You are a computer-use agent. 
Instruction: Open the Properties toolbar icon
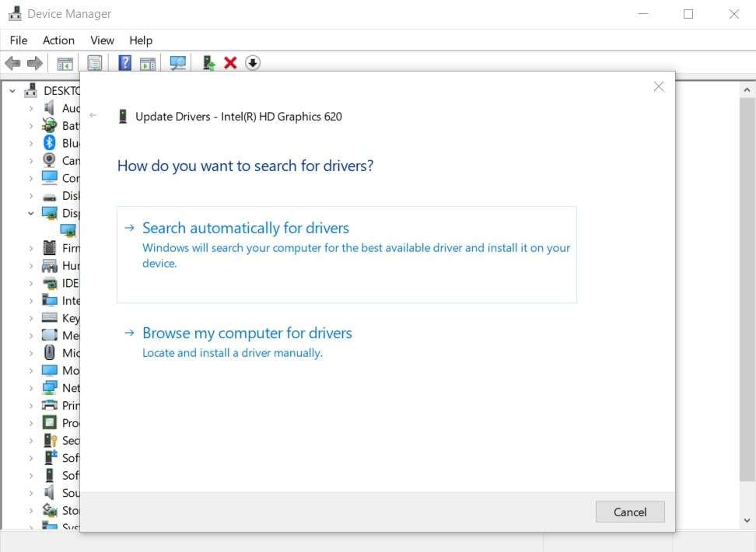point(95,63)
